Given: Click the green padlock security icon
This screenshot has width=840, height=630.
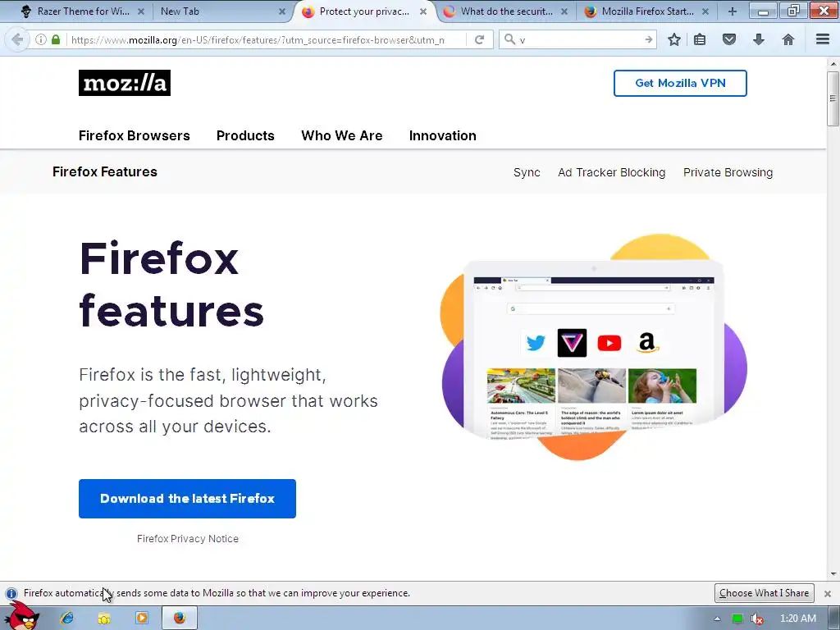Looking at the screenshot, I should pos(56,39).
